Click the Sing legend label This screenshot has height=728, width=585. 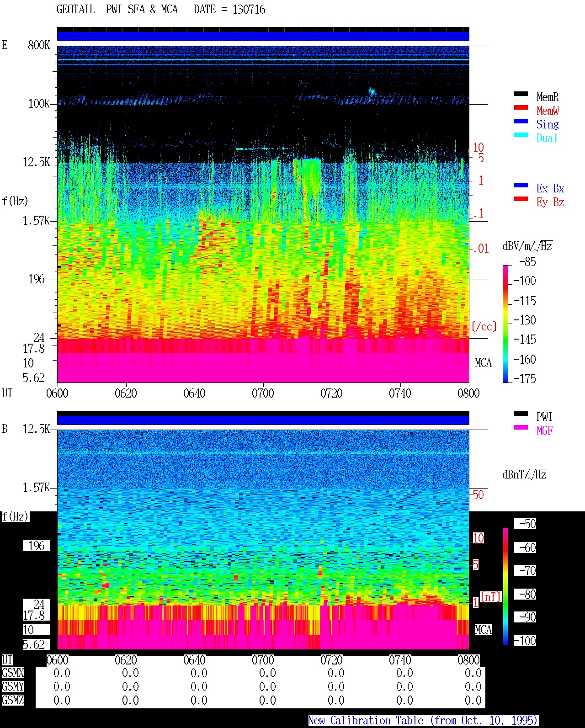(548, 124)
